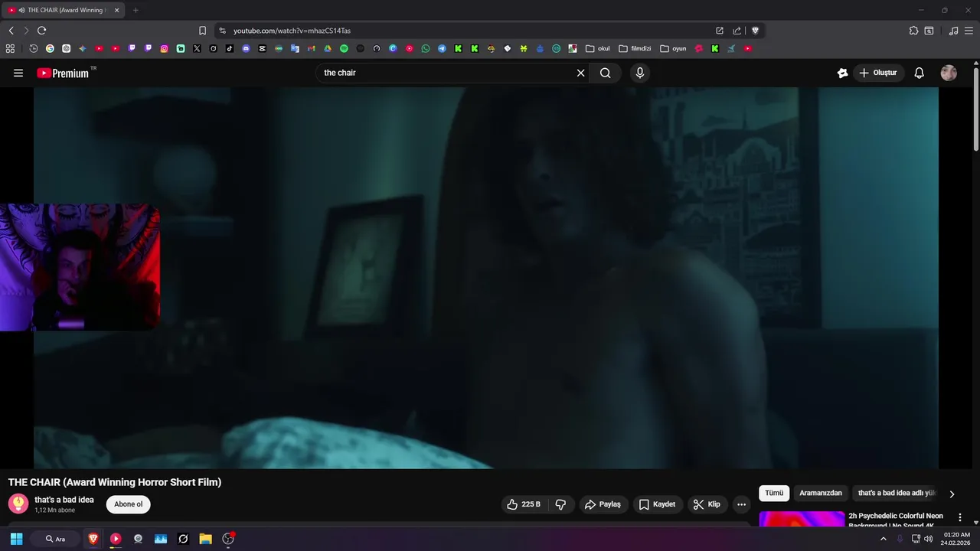The height and width of the screenshot is (551, 980).
Task: Open the media control music note icon
Action: 953,31
